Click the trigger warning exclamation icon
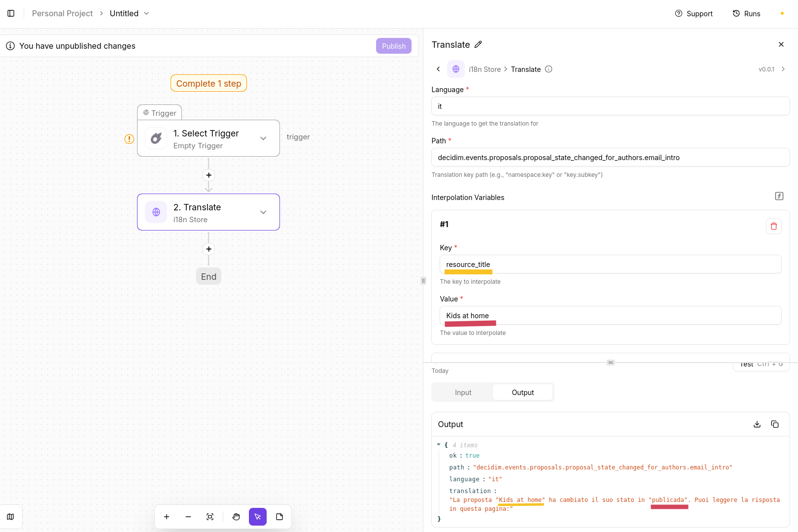The width and height of the screenshot is (798, 532). 129,139
